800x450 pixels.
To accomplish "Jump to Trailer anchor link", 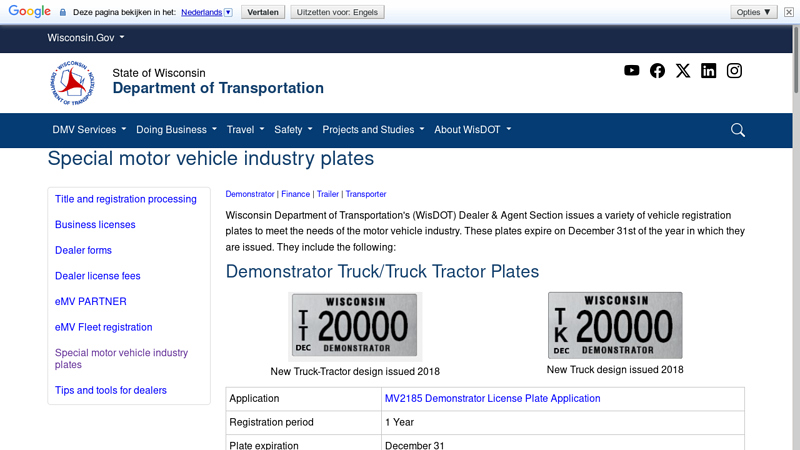I will [x=328, y=194].
